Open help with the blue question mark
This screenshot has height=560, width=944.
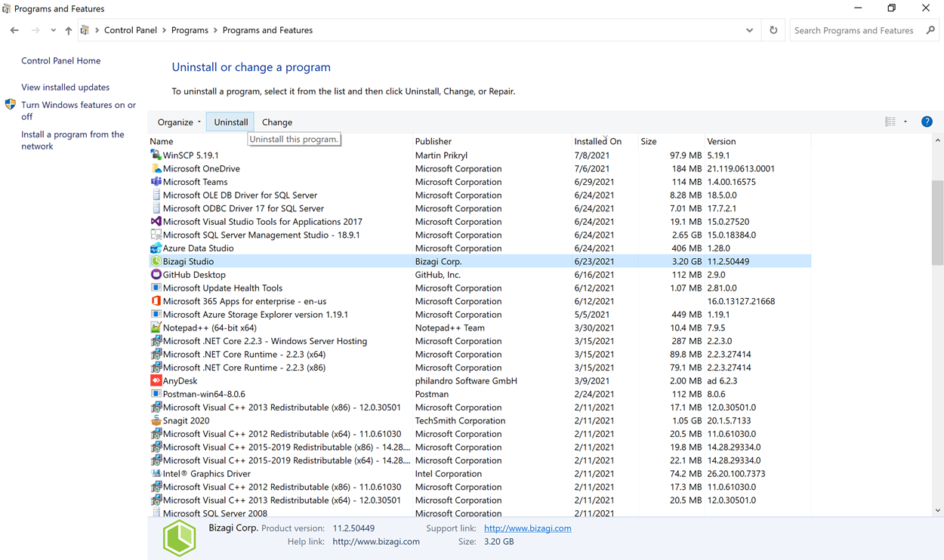coord(927,122)
